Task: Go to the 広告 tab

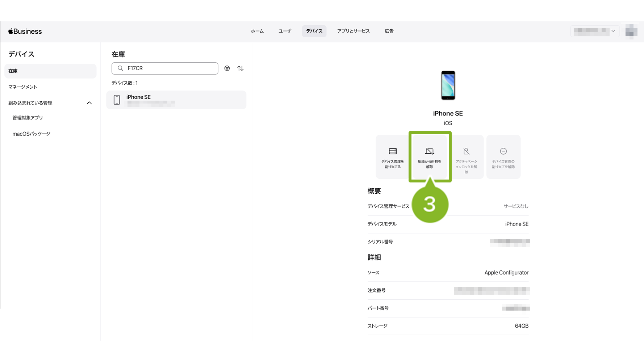Action: point(389,31)
